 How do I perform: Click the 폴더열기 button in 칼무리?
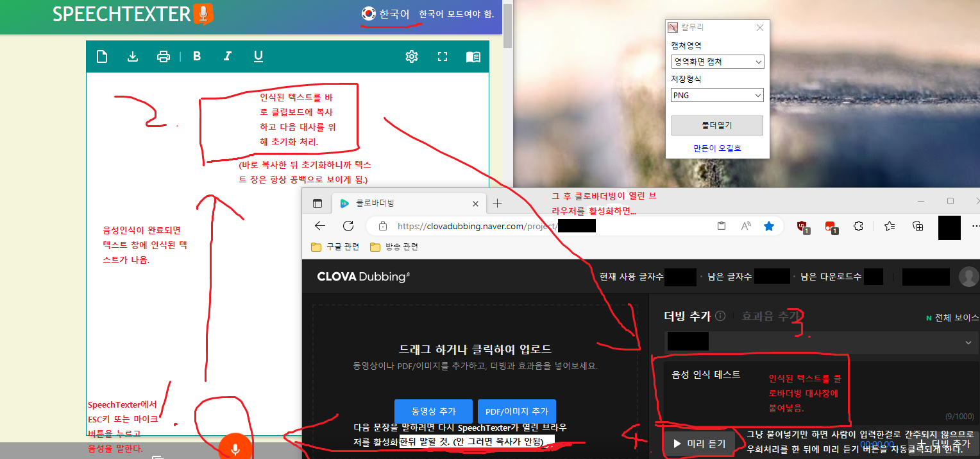(x=717, y=125)
